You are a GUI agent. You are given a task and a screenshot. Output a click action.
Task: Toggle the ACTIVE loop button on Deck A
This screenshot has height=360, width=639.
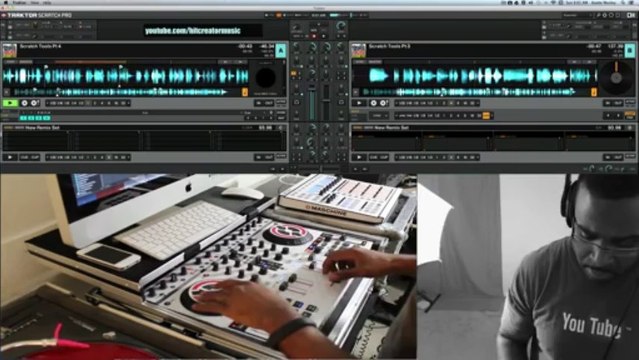(281, 101)
